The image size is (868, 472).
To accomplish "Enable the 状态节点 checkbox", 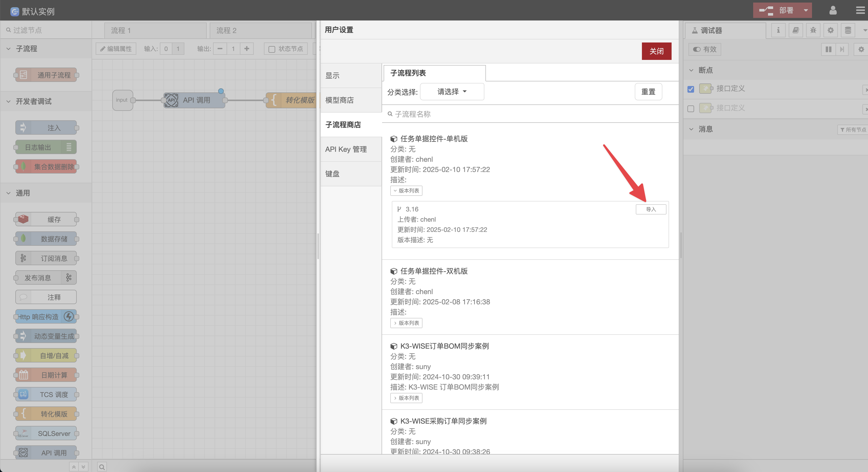I will pyautogui.click(x=272, y=49).
